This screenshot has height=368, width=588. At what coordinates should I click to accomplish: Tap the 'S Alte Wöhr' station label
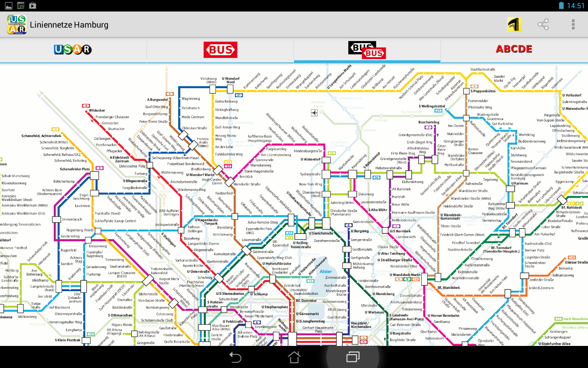click(378, 210)
